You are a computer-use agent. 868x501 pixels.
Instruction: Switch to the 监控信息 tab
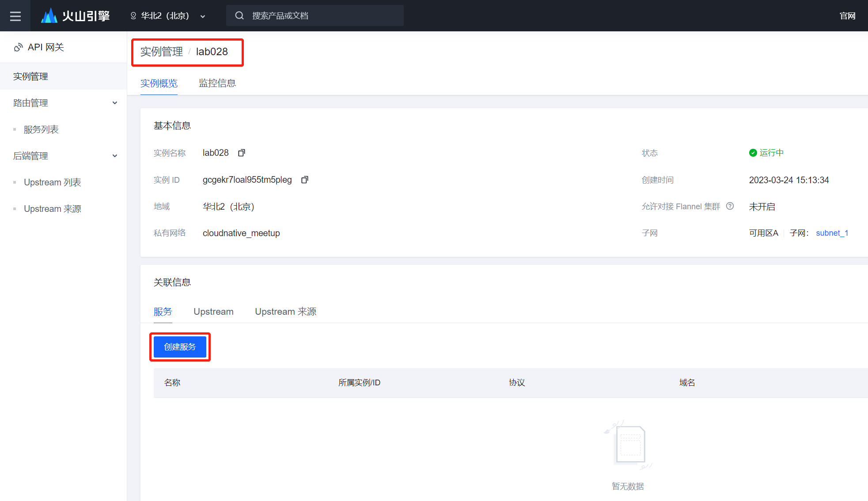pos(217,83)
